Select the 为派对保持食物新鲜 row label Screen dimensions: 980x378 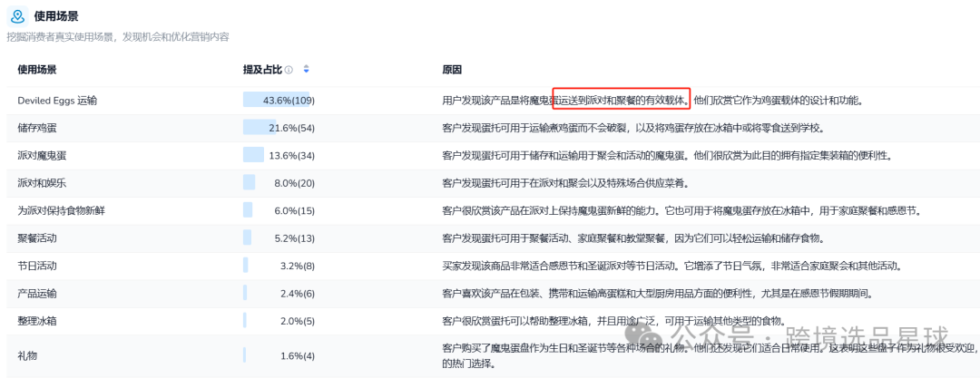pos(62,210)
